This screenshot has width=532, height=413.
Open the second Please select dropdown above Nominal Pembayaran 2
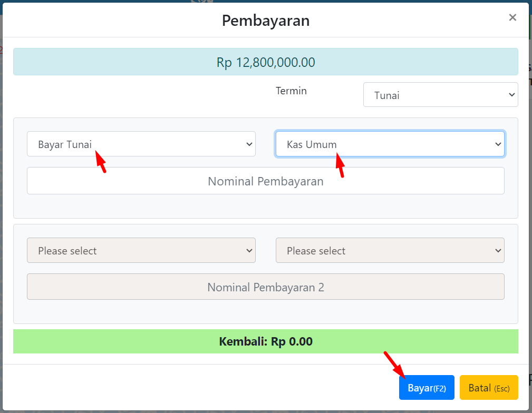390,250
